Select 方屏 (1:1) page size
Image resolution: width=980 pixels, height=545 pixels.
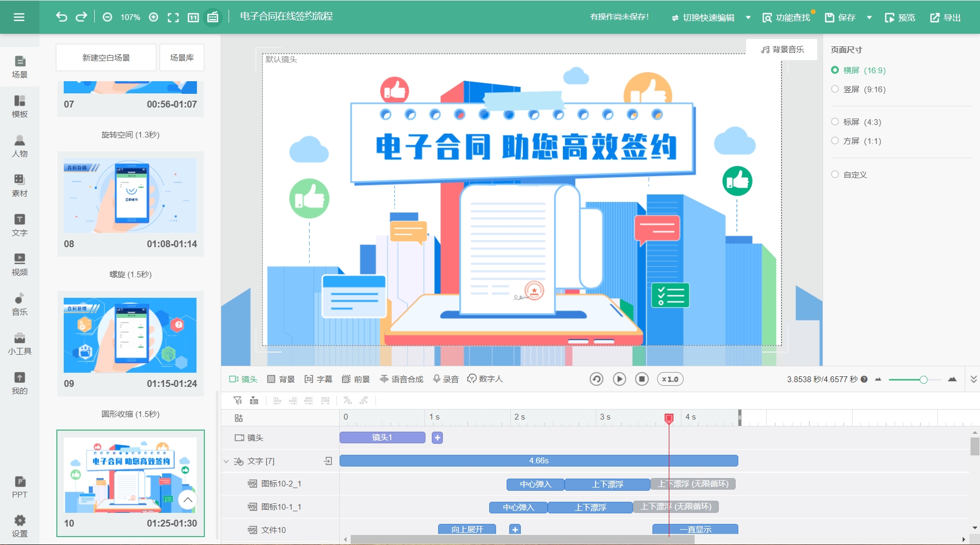click(856, 141)
